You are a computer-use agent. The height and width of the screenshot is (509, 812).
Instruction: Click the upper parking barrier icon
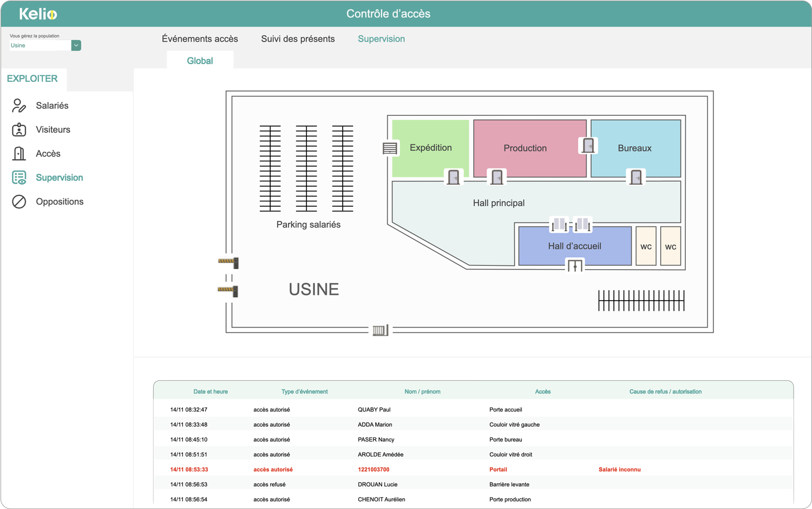pyautogui.click(x=228, y=262)
